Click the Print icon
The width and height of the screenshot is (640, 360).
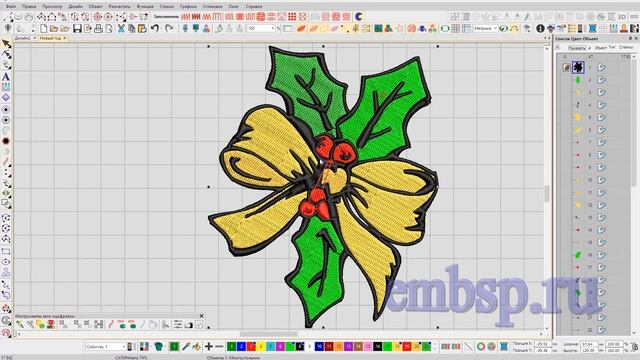click(x=98, y=29)
